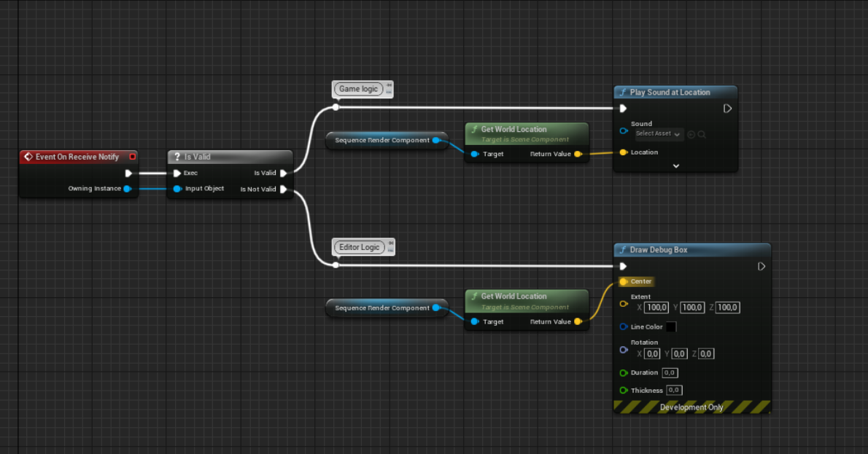This screenshot has width=868, height=454.
Task: Click the Extent X value field
Action: pyautogui.click(x=656, y=308)
